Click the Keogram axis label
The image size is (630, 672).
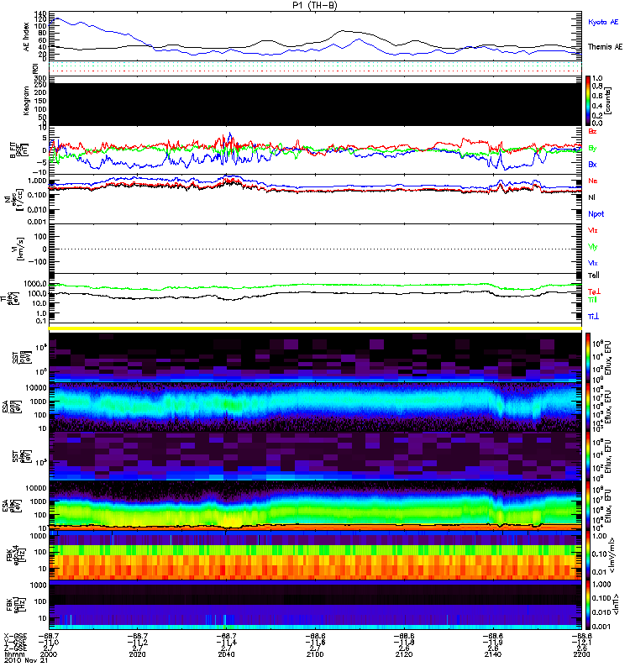click(27, 101)
